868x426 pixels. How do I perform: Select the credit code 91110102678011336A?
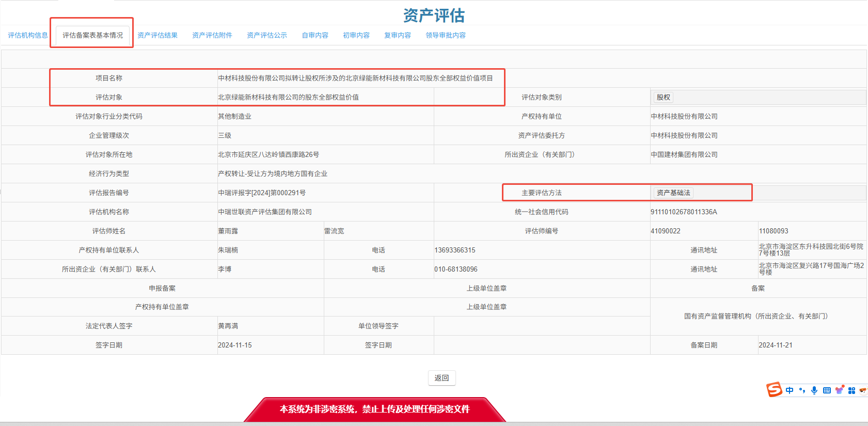(684, 212)
